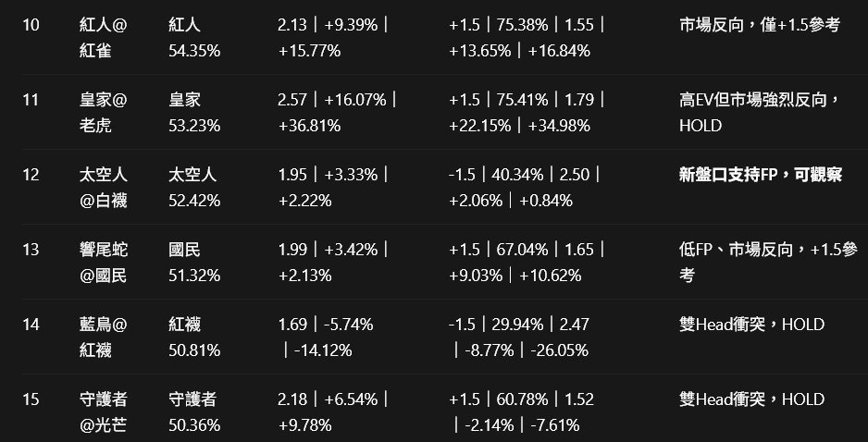The height and width of the screenshot is (442, 868).
Task: Select the 皇家@老虎 matchup cell
Action: click(103, 113)
